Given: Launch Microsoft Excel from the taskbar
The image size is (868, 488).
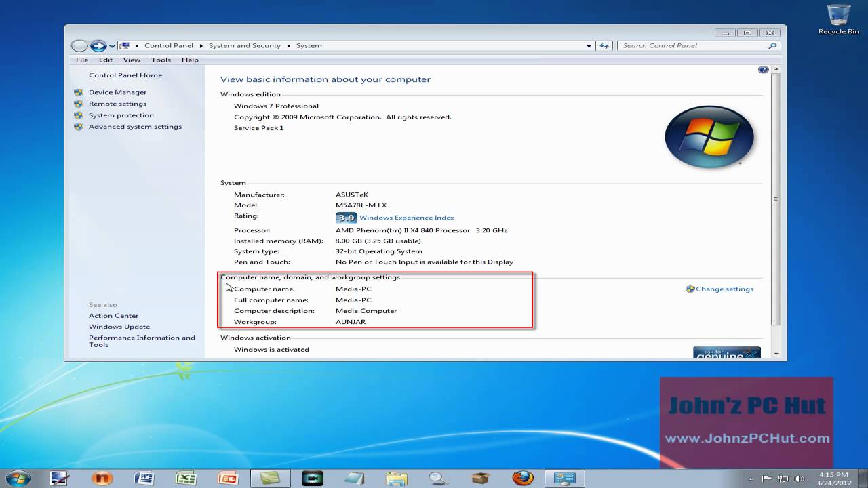Looking at the screenshot, I should pyautogui.click(x=186, y=478).
